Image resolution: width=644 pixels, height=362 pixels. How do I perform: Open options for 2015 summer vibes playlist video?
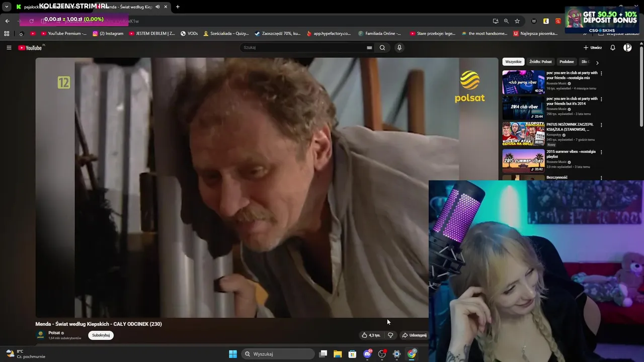601,152
